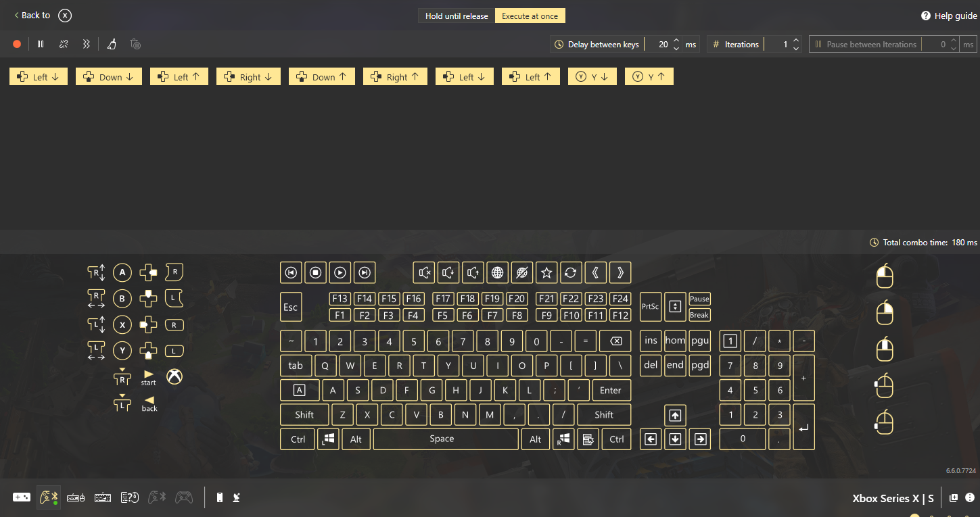Increase Iterations count
This screenshot has width=980, height=517.
click(796, 40)
